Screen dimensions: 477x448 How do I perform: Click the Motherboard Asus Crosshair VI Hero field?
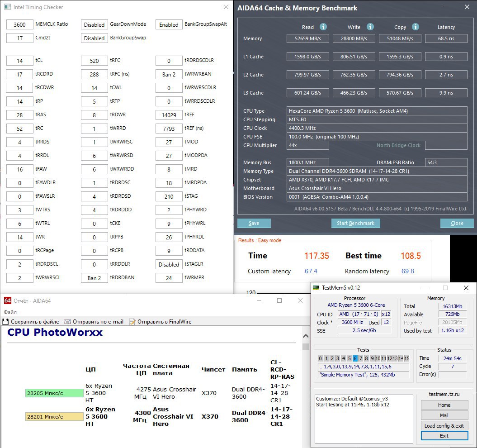pyautogui.click(x=377, y=188)
